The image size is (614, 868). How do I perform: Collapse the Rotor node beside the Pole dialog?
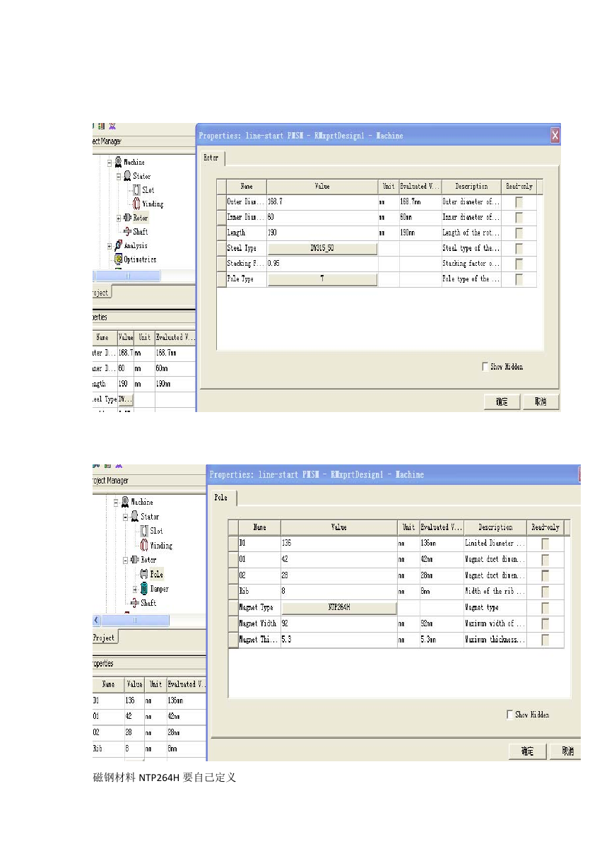pyautogui.click(x=125, y=560)
